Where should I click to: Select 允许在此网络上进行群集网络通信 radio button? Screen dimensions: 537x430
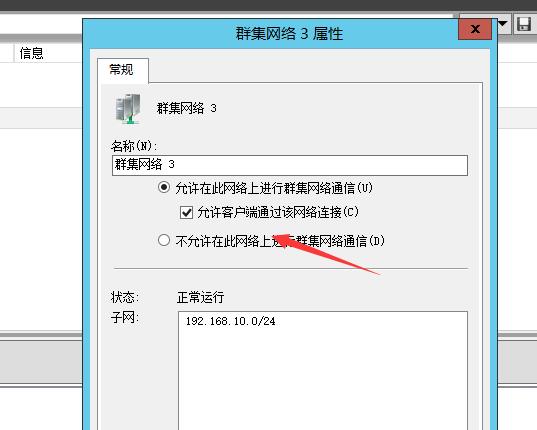point(164,187)
